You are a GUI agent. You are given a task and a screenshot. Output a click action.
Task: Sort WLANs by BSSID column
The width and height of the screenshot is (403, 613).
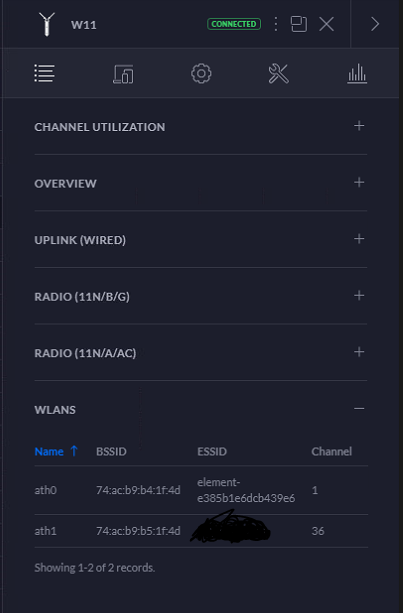(x=111, y=452)
